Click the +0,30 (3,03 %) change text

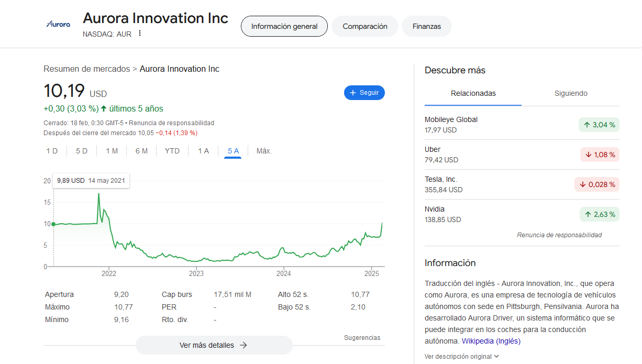click(x=71, y=109)
